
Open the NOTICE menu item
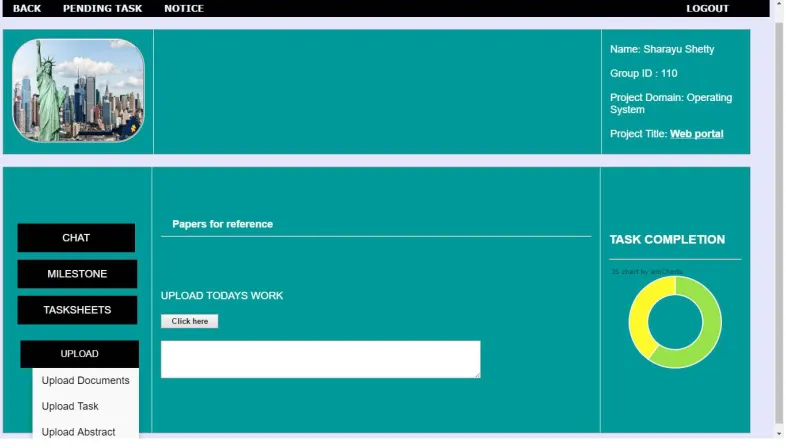(x=183, y=9)
